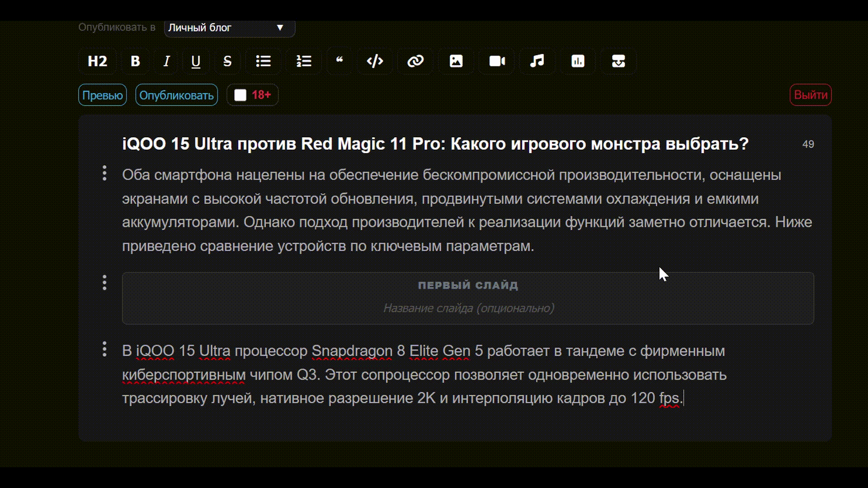Viewport: 868px width, 488px height.
Task: Click the red "Выйти" exit button
Action: click(x=810, y=95)
